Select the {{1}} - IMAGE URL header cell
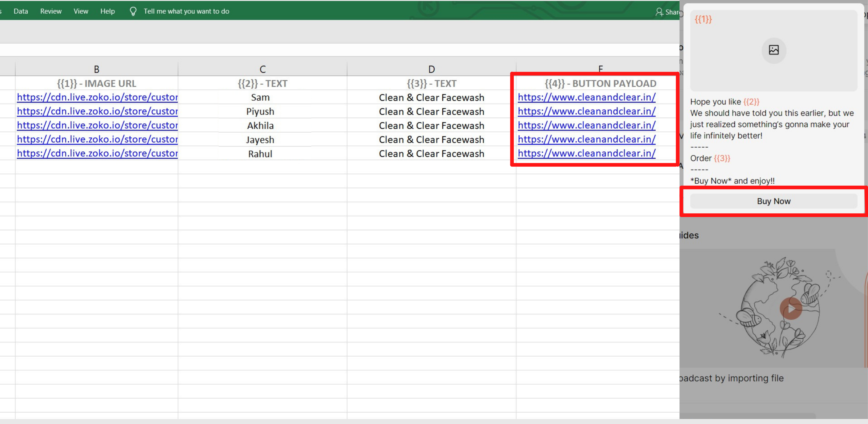 point(96,83)
